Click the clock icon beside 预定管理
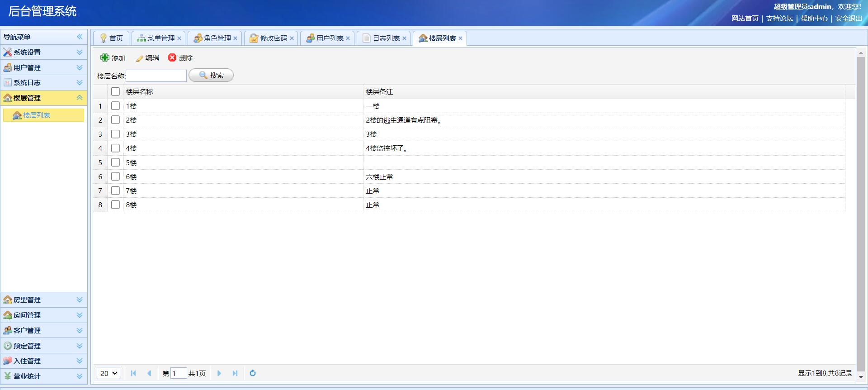The height and width of the screenshot is (390, 868). (x=8, y=346)
